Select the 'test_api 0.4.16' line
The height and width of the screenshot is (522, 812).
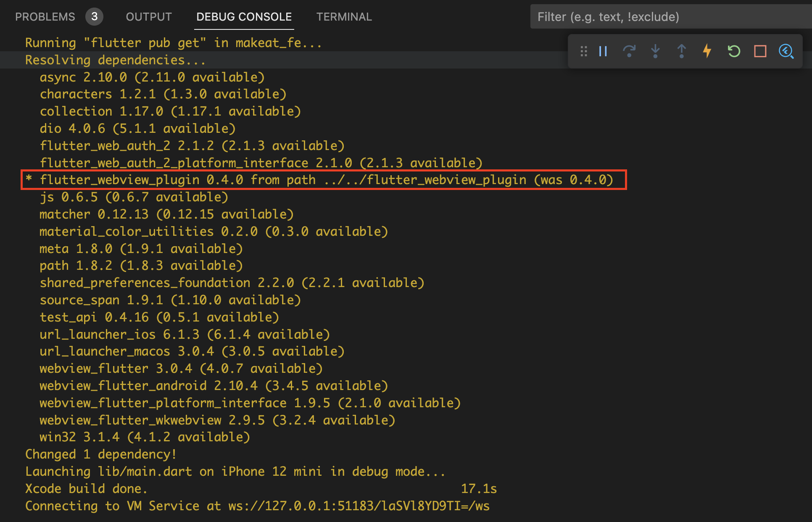pos(159,317)
